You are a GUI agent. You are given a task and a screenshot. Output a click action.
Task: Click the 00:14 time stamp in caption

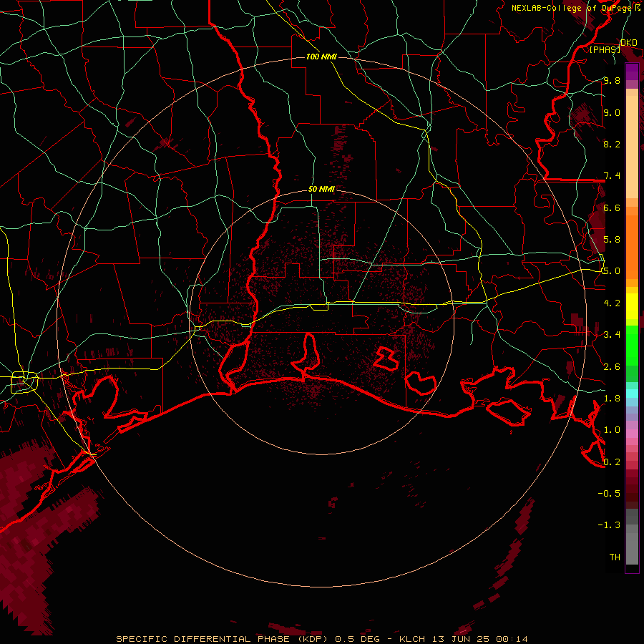[512, 639]
